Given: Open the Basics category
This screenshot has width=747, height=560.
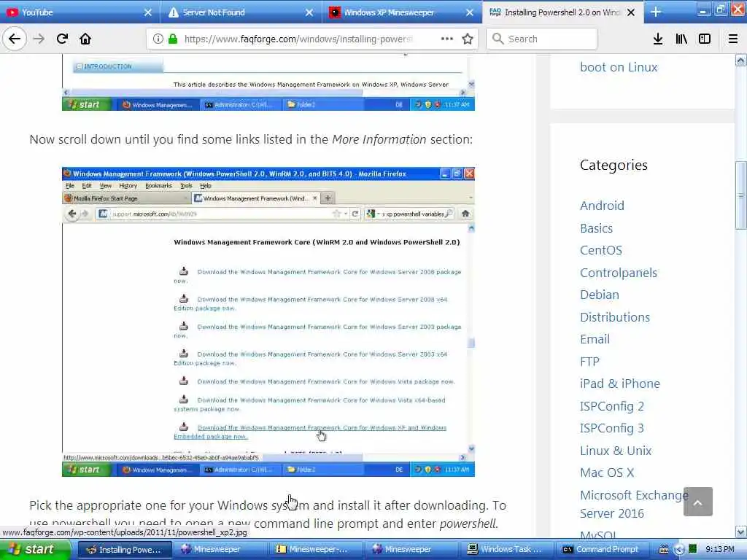Looking at the screenshot, I should [x=596, y=228].
